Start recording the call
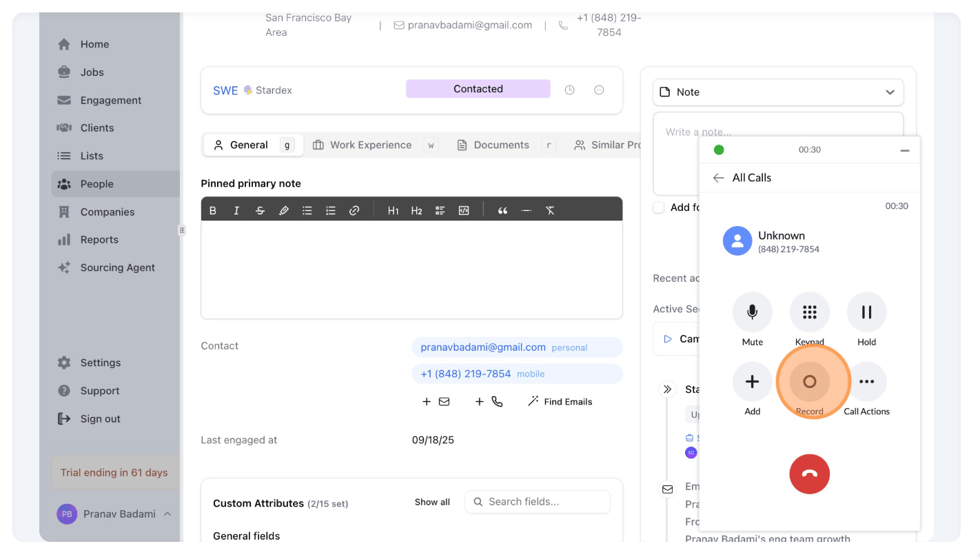 click(x=809, y=381)
